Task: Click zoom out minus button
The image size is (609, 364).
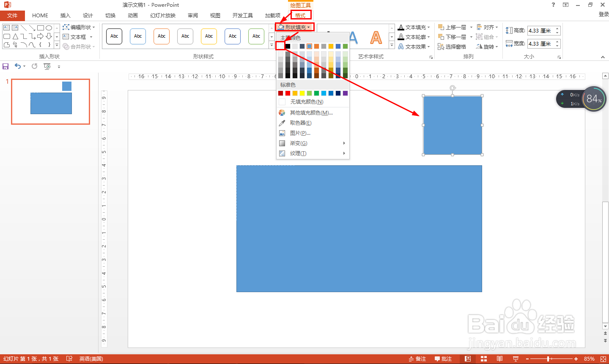Action: pos(527,359)
